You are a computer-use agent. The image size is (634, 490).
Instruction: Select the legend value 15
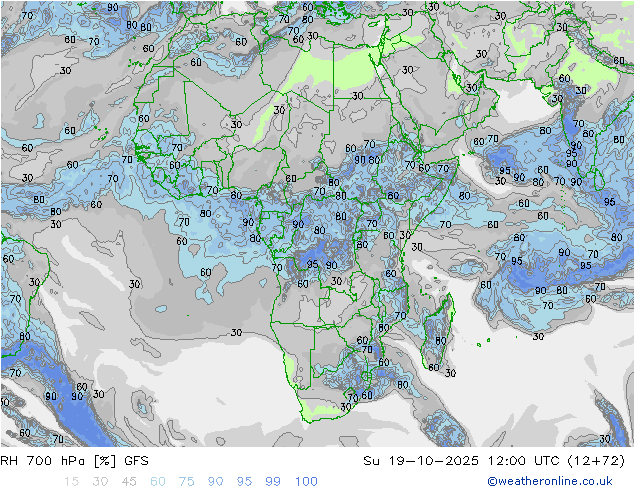click(71, 482)
